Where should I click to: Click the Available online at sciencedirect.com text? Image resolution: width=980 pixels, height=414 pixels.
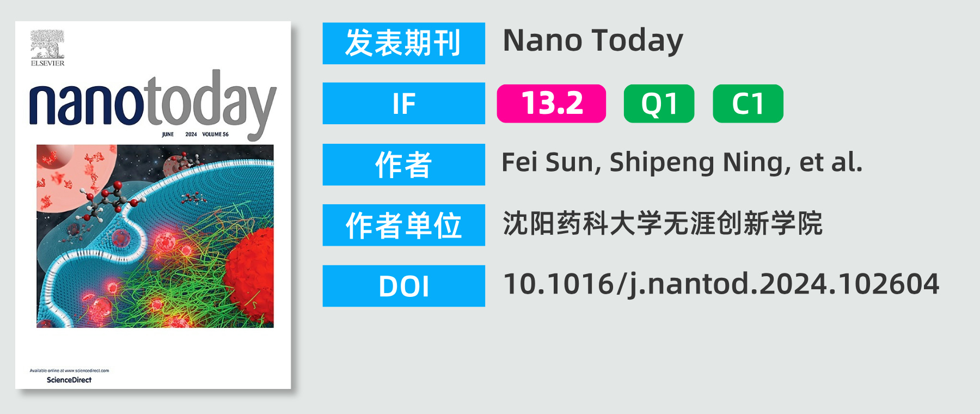[x=69, y=370]
